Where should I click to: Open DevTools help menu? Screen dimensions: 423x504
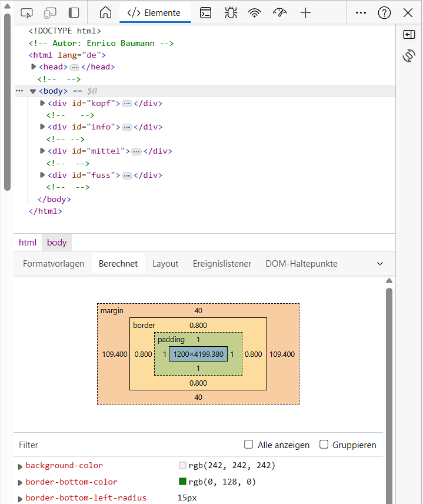tap(384, 12)
